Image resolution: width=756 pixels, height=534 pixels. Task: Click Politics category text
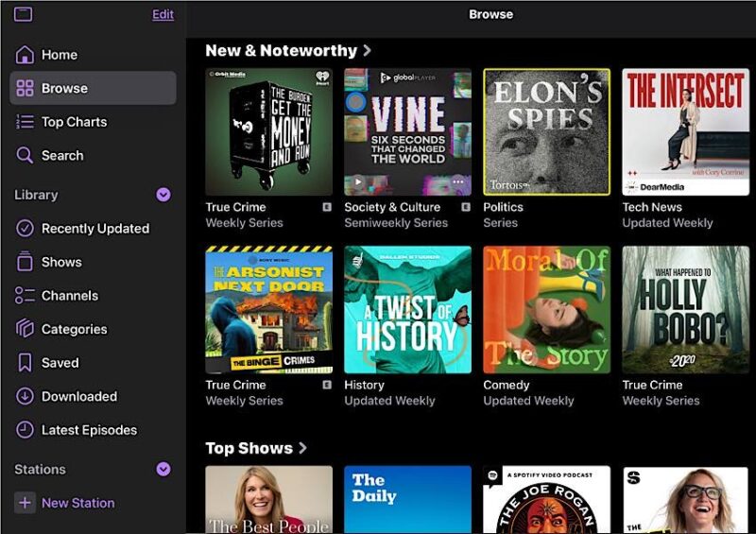[503, 207]
